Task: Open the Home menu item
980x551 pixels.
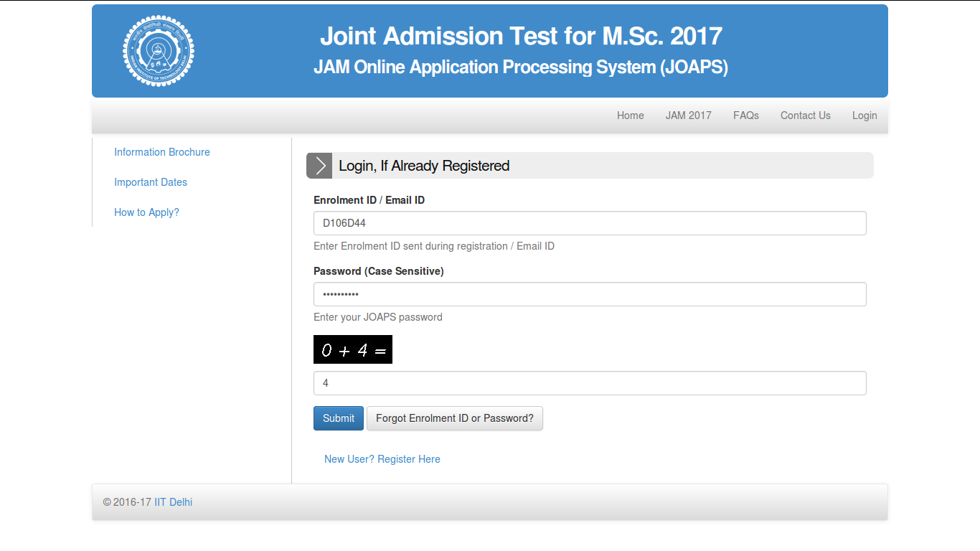Action: [630, 116]
